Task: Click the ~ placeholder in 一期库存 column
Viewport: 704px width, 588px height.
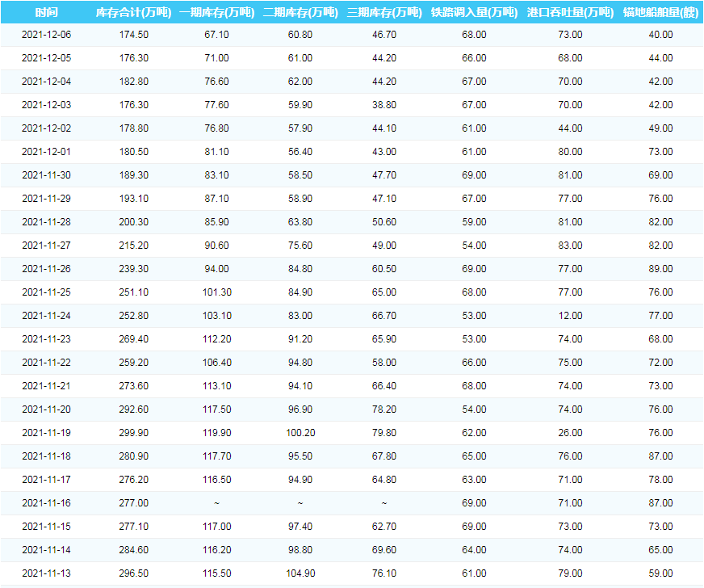Action: [216, 503]
